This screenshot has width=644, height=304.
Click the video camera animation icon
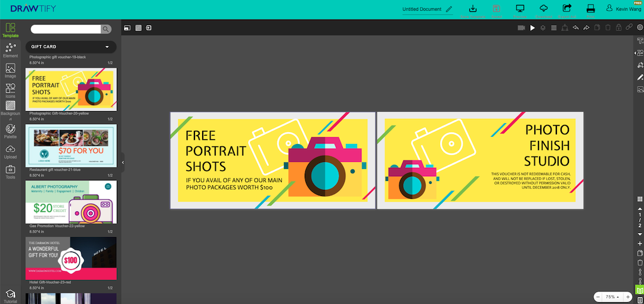pos(522,28)
